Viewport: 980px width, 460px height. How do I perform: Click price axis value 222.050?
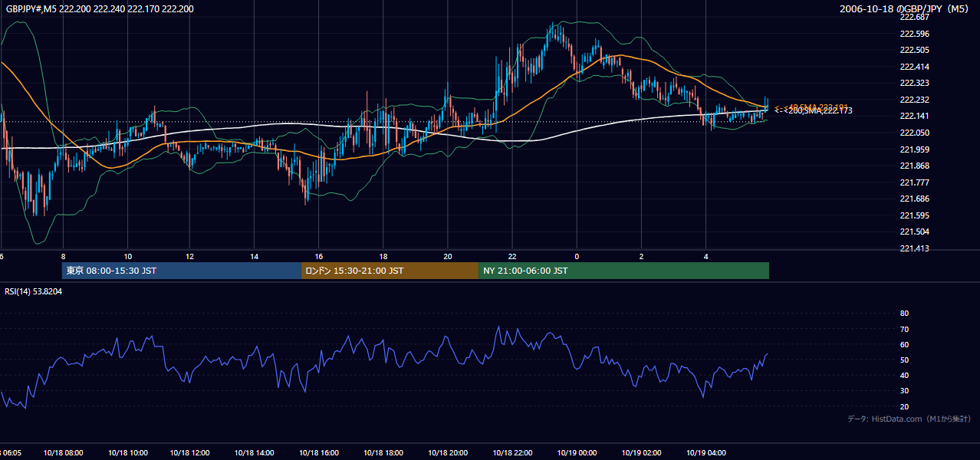point(914,133)
